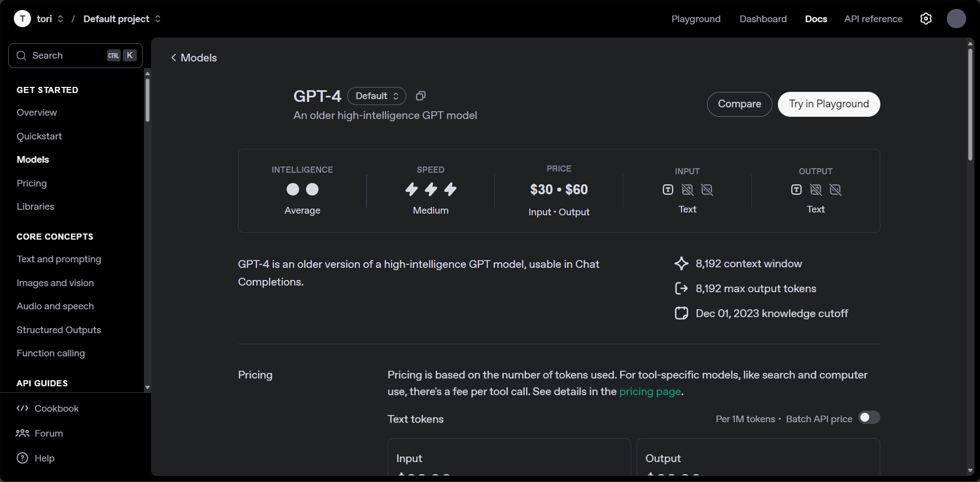
Task: Open the tori organization switcher
Action: click(x=50, y=19)
